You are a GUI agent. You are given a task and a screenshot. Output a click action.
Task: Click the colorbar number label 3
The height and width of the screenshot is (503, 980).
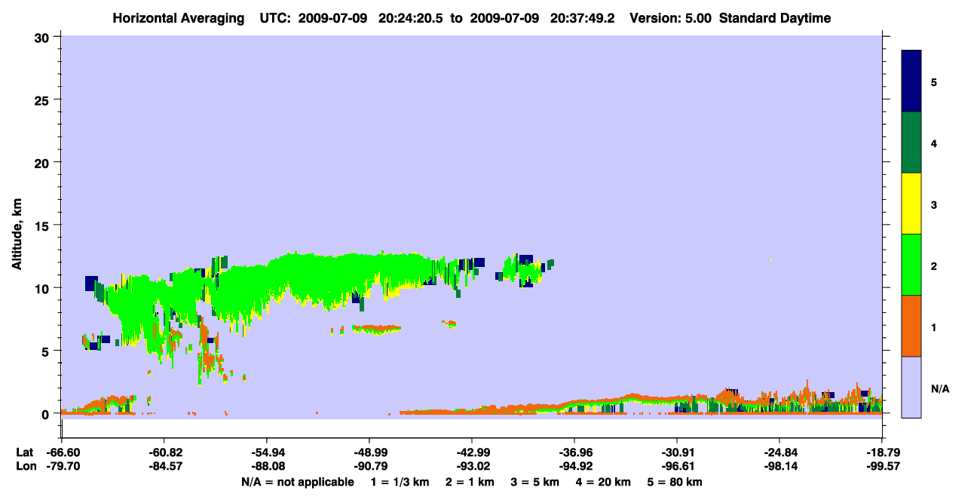(x=934, y=205)
